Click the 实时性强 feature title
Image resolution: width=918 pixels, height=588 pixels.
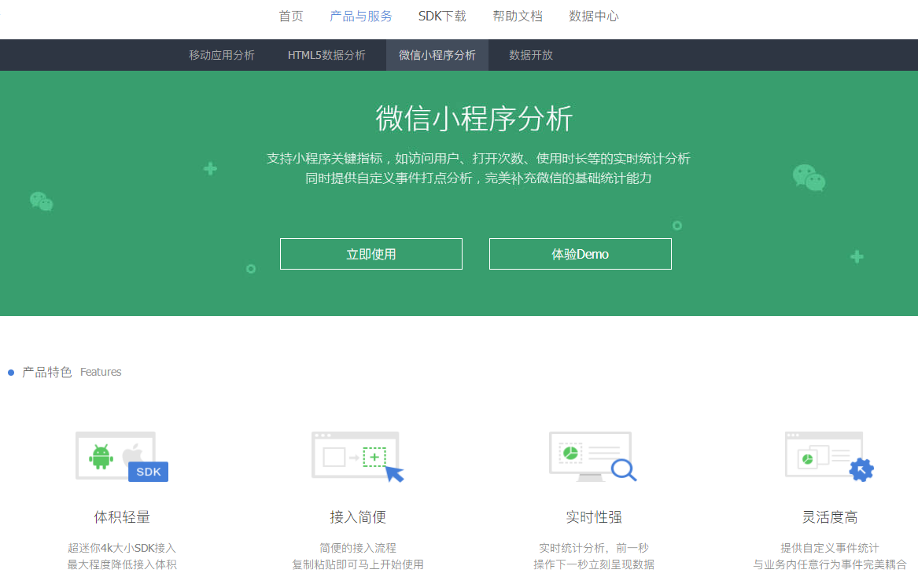coord(594,517)
